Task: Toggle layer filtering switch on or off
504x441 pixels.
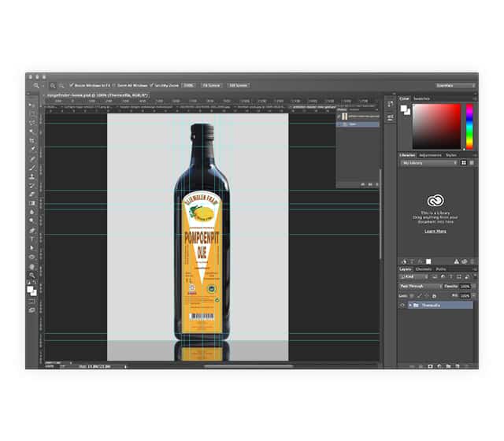Action: coord(475,276)
